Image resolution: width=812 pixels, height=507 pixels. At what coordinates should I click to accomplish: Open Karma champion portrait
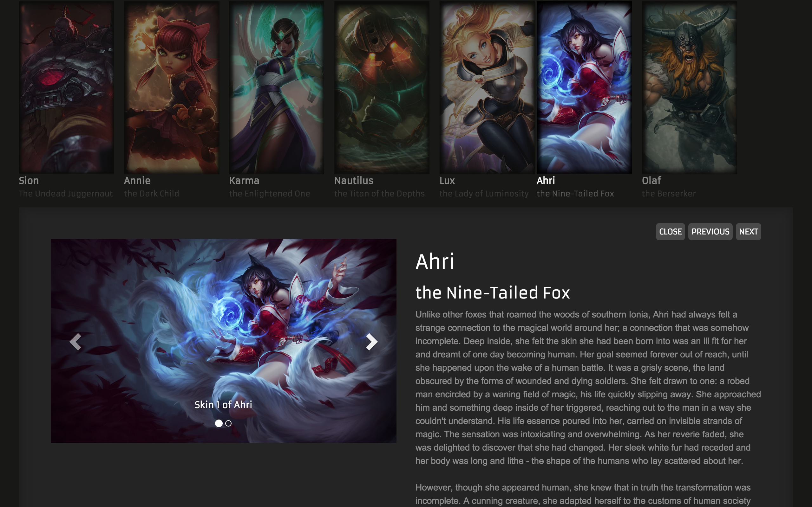point(277,87)
